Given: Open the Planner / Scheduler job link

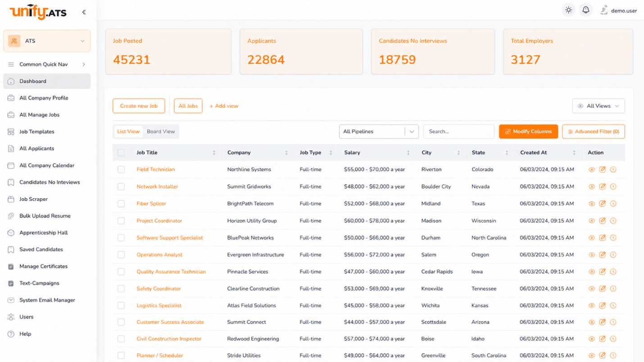Looking at the screenshot, I should 160,356.
